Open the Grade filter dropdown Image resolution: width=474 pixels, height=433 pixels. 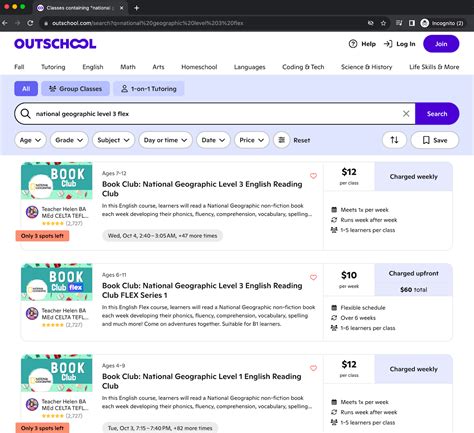click(x=69, y=140)
